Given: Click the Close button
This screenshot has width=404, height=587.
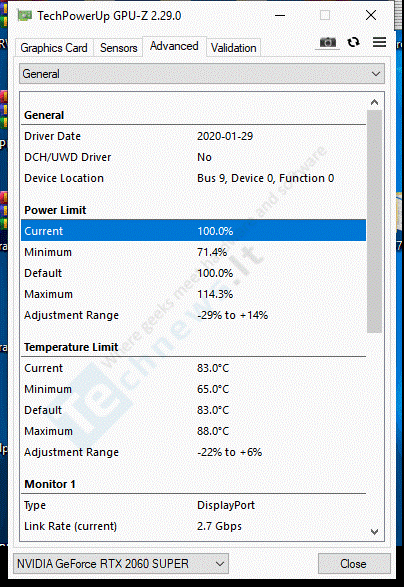Looking at the screenshot, I should (353, 563).
